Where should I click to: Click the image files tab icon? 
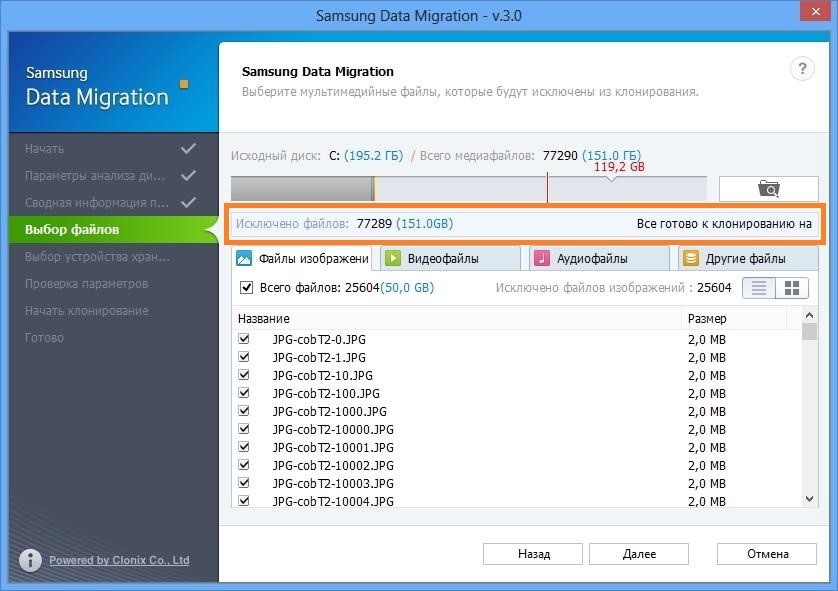244,258
